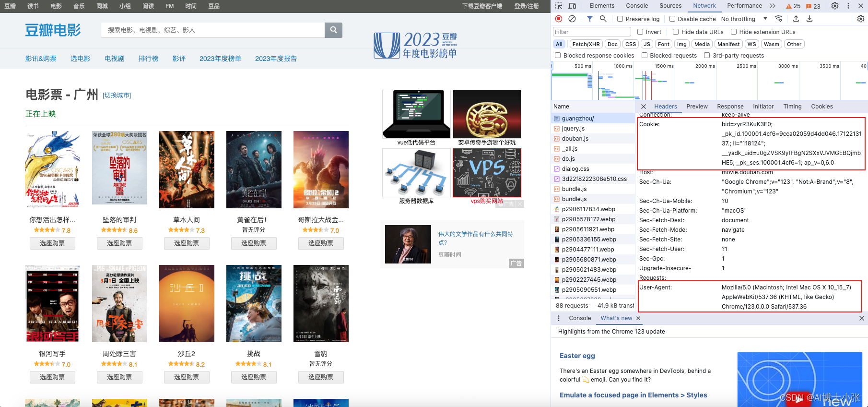
Task: Open the Cookies tab of request
Action: click(x=822, y=107)
